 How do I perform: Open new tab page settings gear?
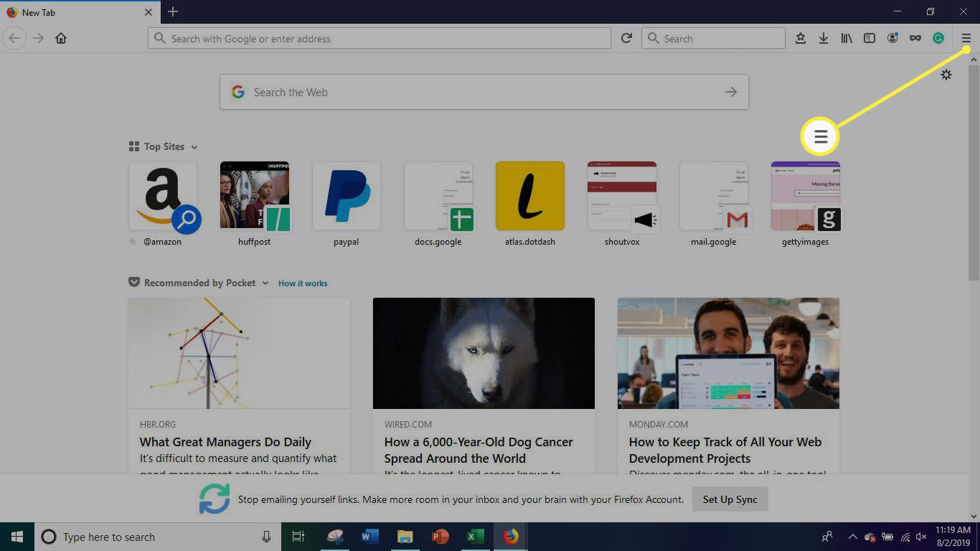coord(946,75)
